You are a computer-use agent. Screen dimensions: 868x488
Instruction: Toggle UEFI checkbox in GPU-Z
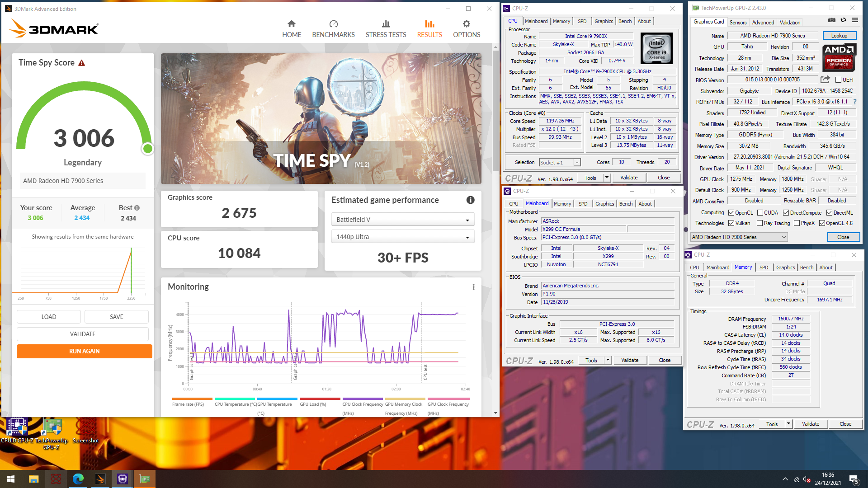838,80
